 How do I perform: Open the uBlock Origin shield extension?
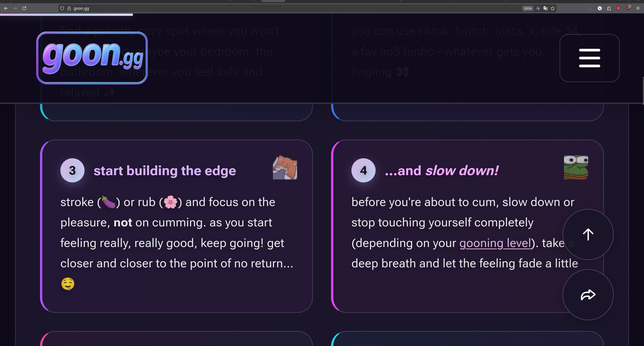click(x=628, y=8)
